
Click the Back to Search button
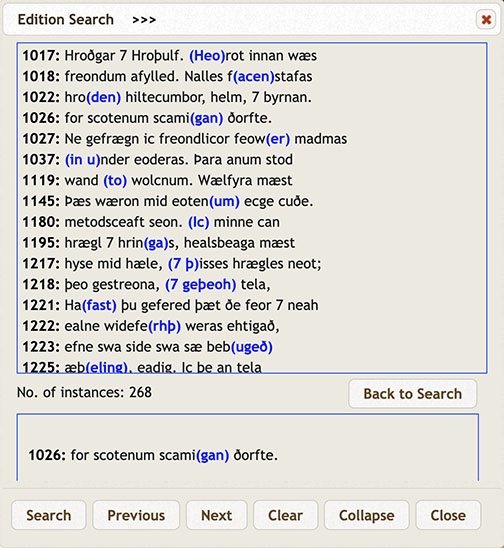point(412,394)
